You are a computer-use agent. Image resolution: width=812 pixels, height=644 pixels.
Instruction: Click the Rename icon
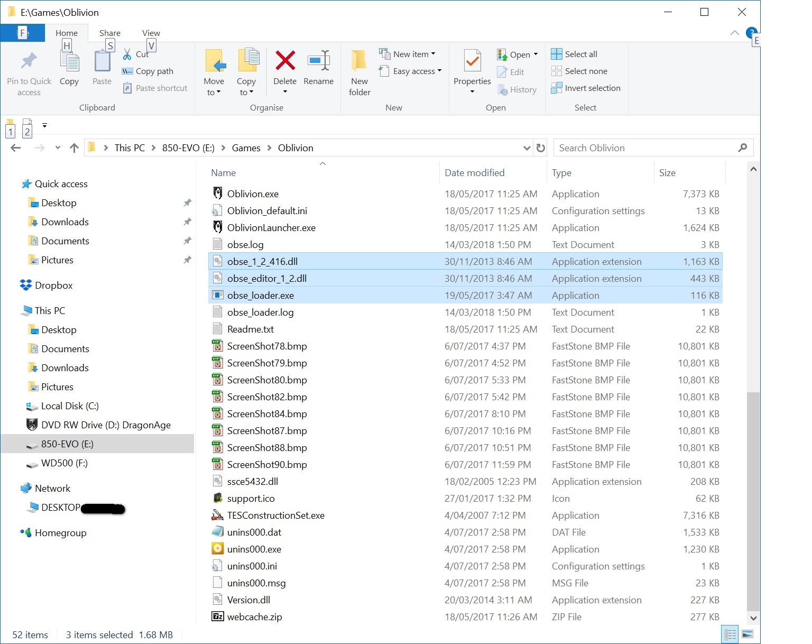pos(319,60)
